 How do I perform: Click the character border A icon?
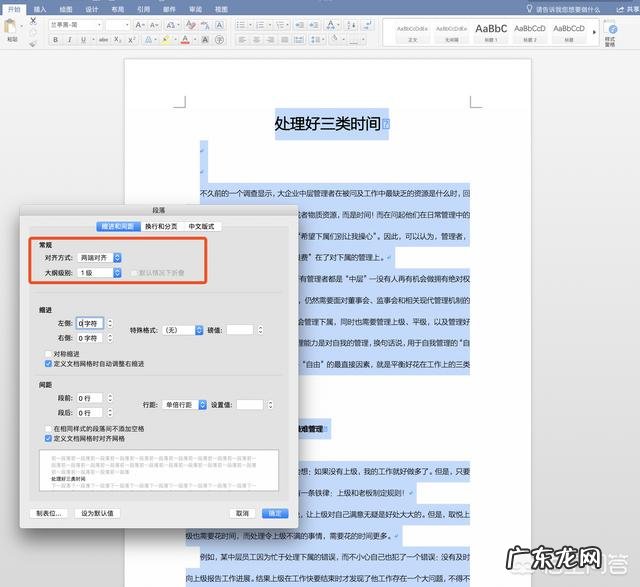pos(220,25)
